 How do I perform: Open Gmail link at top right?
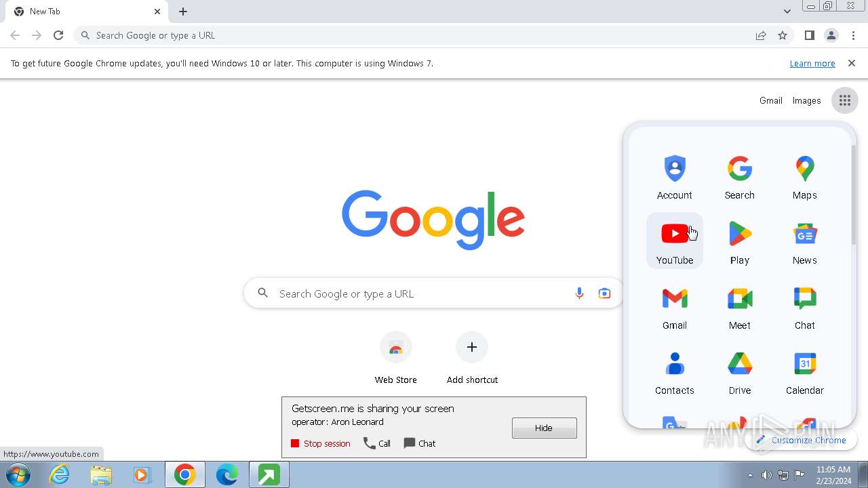[770, 100]
